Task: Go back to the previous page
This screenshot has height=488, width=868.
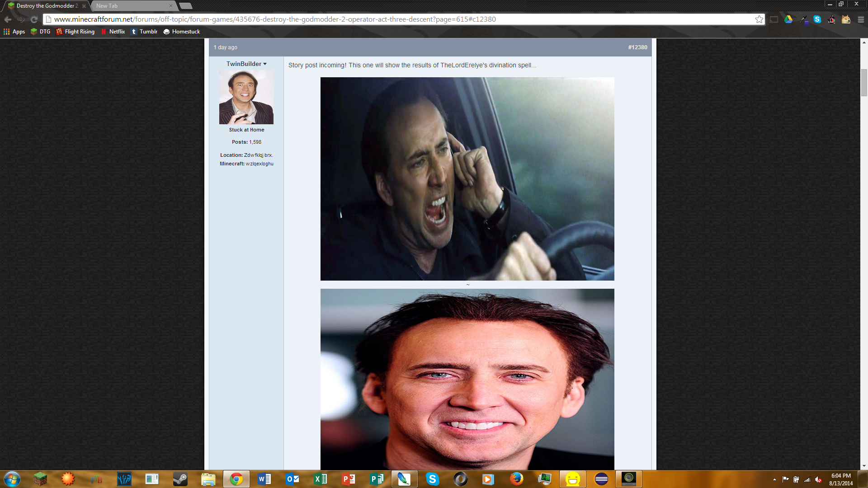Action: (x=8, y=19)
